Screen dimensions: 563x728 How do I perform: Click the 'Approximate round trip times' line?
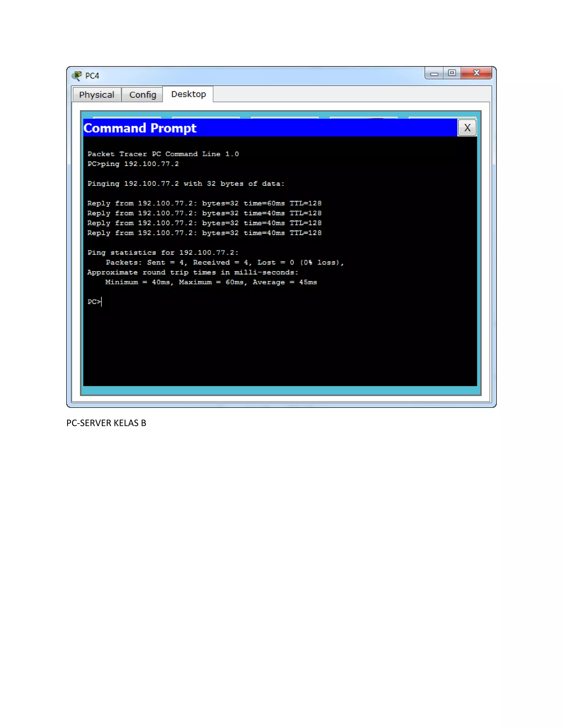pos(192,272)
